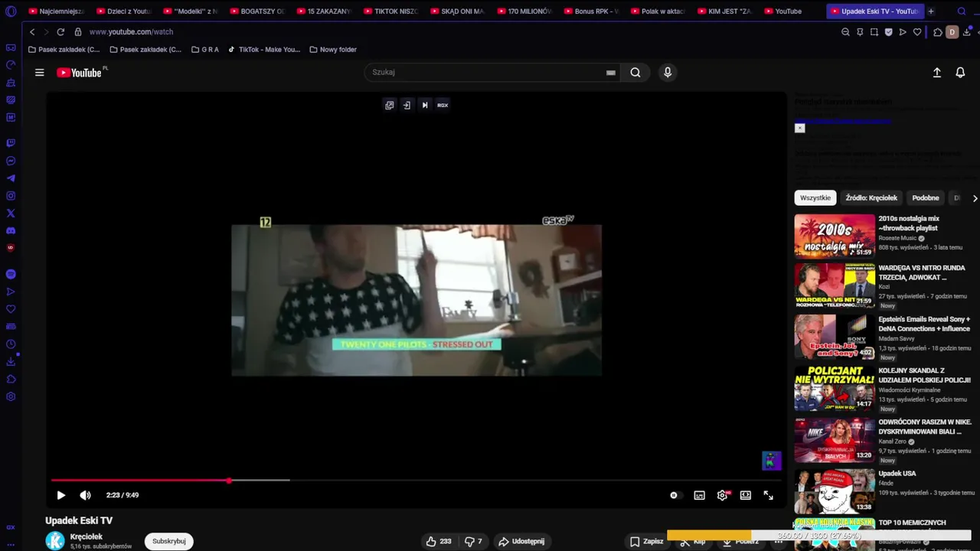The image size is (980, 551).
Task: Toggle autoplay switch in player
Action: [x=674, y=495]
